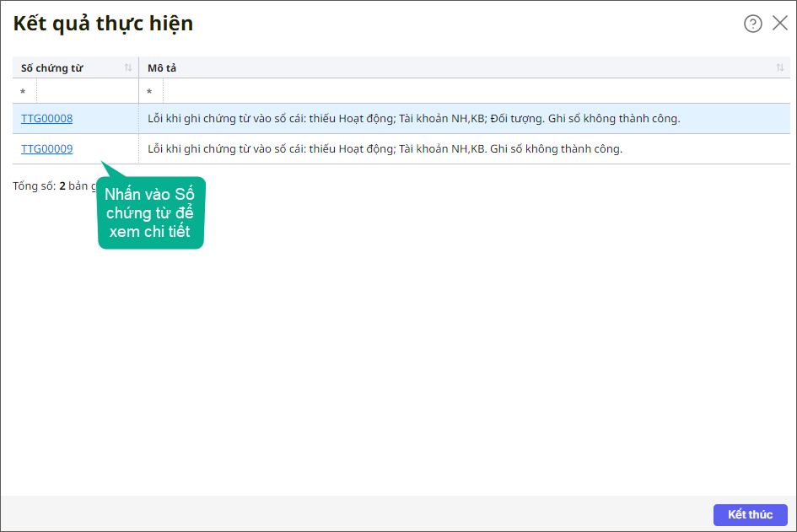Open filter operator asterisk under Số chứng từ
This screenshot has height=532, width=797.
tap(24, 91)
